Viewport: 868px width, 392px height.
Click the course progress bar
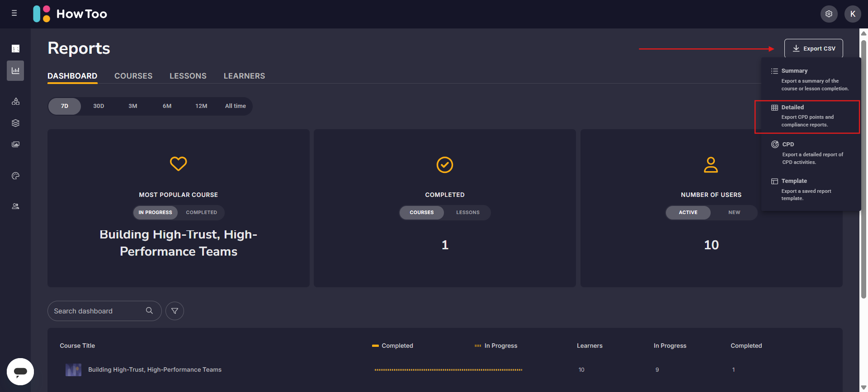tap(448, 370)
